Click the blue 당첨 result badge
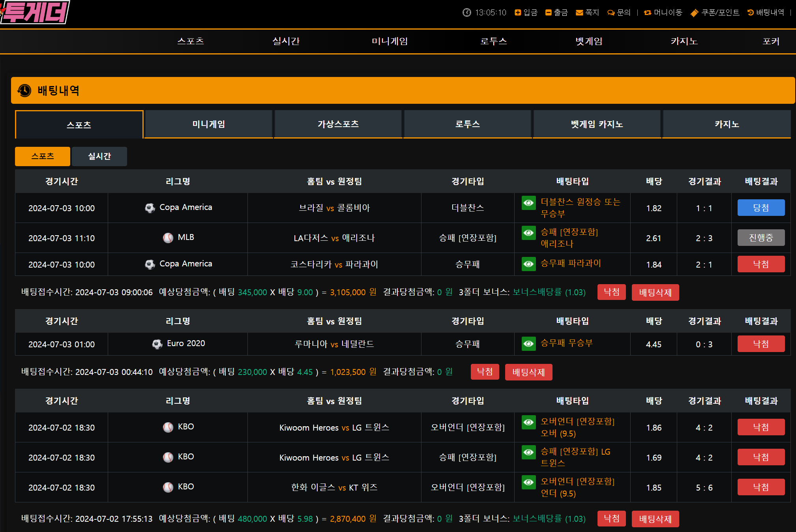Image resolution: width=796 pixels, height=532 pixels. [760, 208]
